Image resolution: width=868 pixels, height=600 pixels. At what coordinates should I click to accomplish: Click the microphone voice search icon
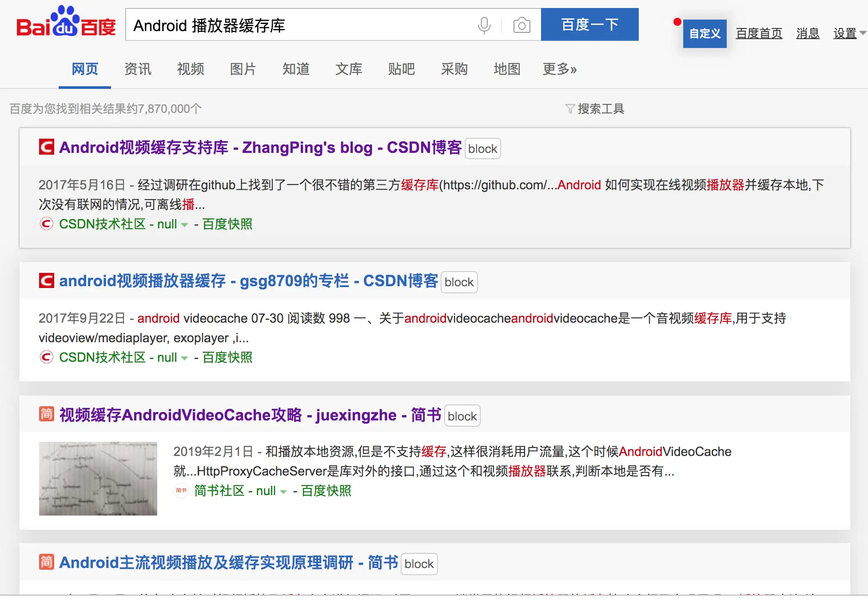[484, 25]
